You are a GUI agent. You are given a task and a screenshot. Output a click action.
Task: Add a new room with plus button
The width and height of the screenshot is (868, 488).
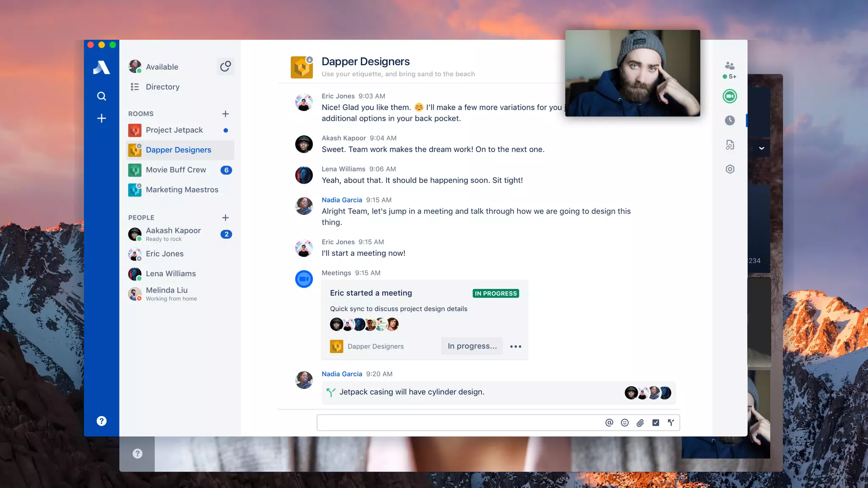pos(225,114)
